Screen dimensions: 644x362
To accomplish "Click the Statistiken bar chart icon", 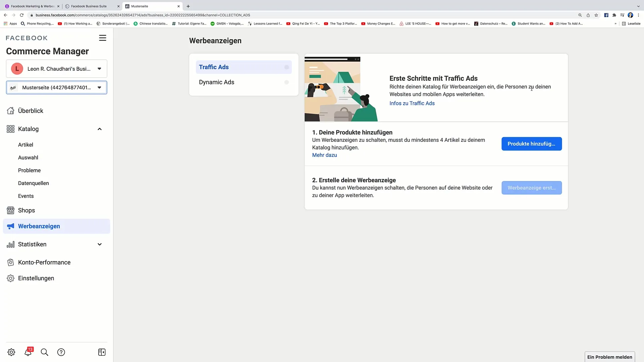I will tap(11, 244).
